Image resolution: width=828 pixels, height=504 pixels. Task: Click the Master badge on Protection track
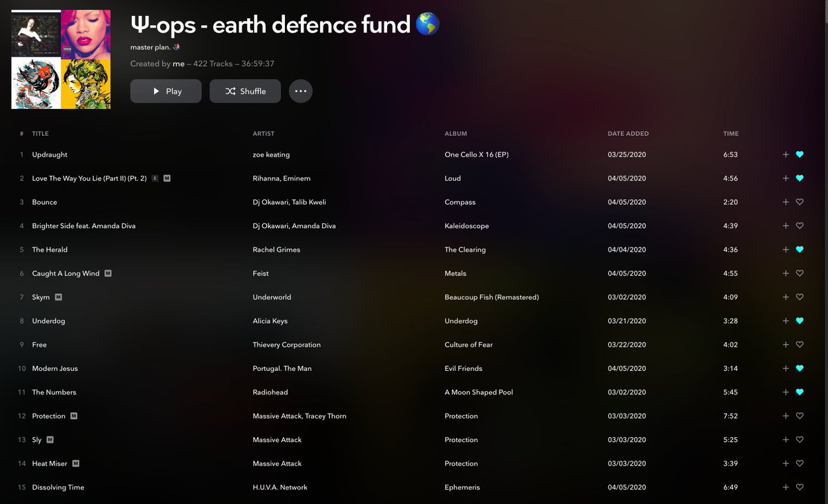coord(74,416)
